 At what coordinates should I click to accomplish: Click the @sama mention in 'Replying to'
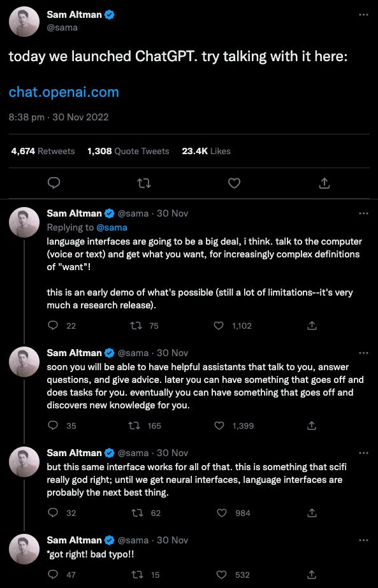click(112, 227)
